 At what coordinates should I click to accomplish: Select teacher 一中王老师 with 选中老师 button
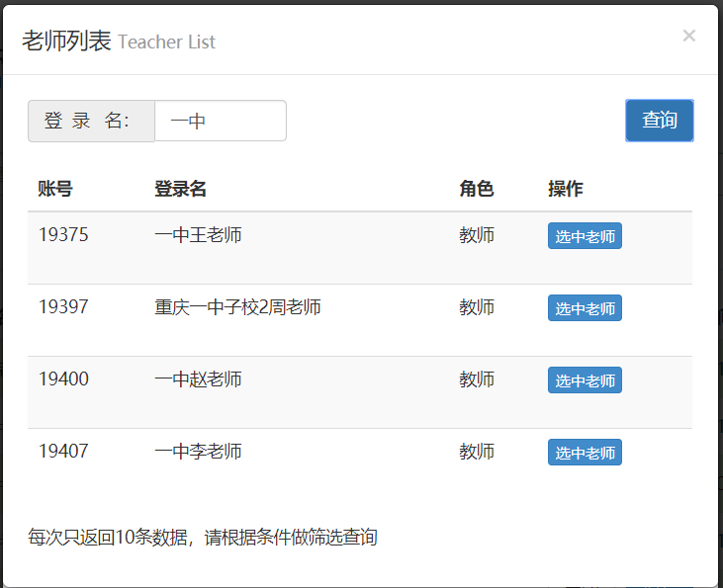point(585,236)
